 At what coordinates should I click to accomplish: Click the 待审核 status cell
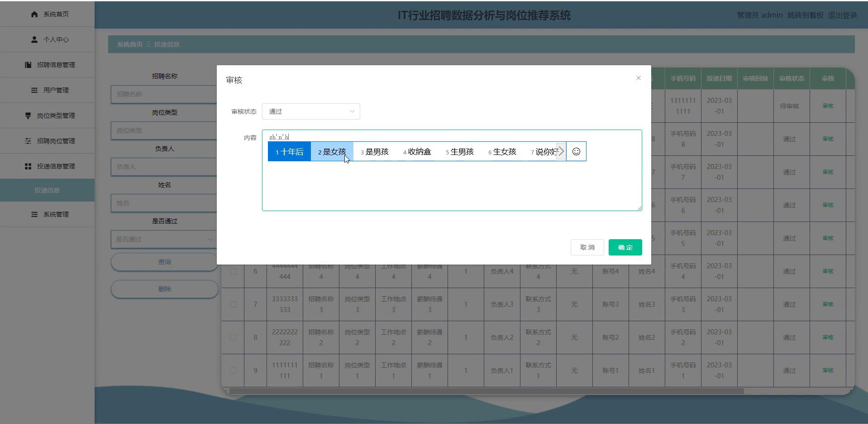tap(792, 106)
